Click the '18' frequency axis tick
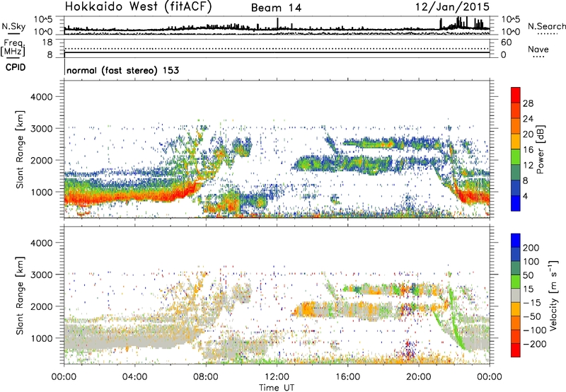Image resolution: width=566 pixels, height=392 pixels. (47, 42)
